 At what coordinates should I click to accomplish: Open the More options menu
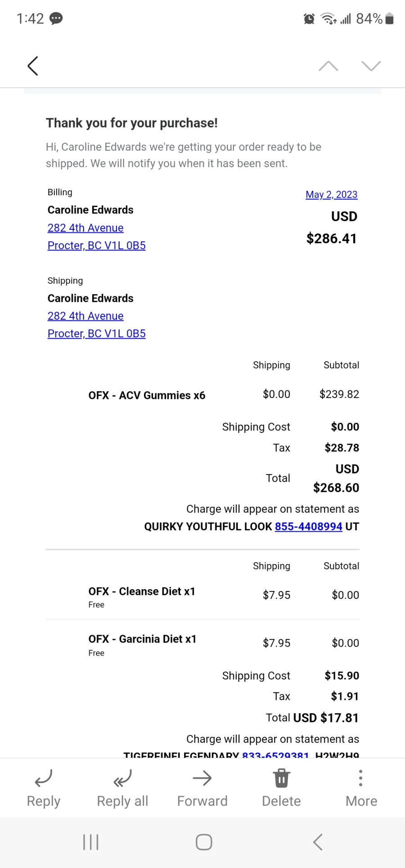pos(360,778)
